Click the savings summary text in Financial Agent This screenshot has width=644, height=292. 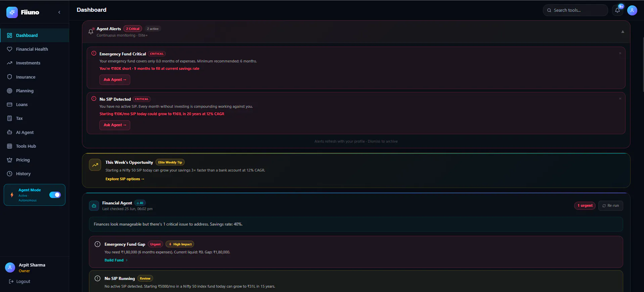pos(168,224)
